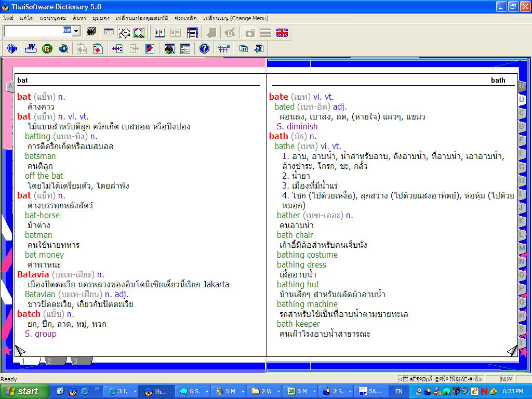The image size is (532, 399).
Task: Open the Change Menu item
Action: 236,18
